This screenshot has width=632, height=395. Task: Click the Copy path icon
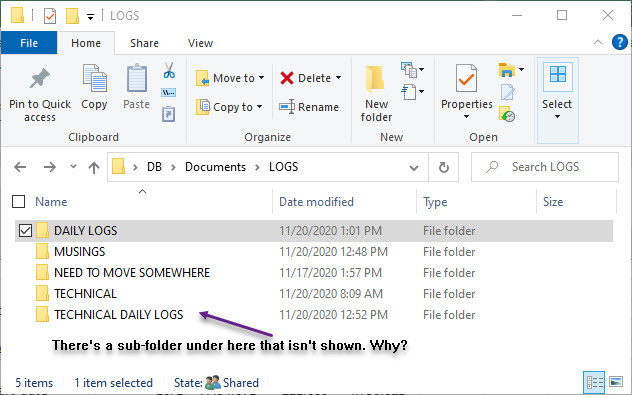coord(168,93)
